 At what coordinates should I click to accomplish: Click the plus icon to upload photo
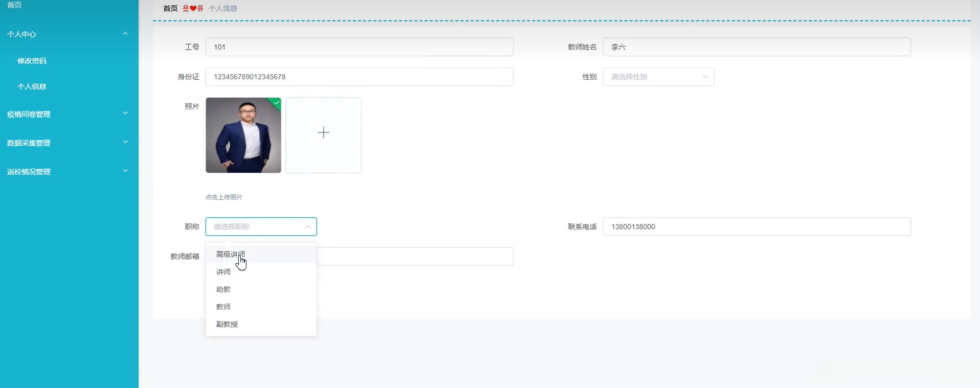click(x=323, y=133)
